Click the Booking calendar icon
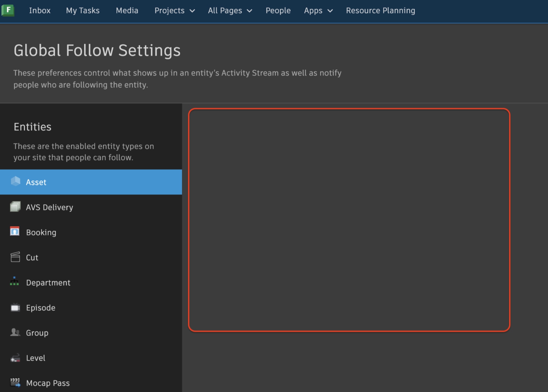548x392 pixels. 15,232
